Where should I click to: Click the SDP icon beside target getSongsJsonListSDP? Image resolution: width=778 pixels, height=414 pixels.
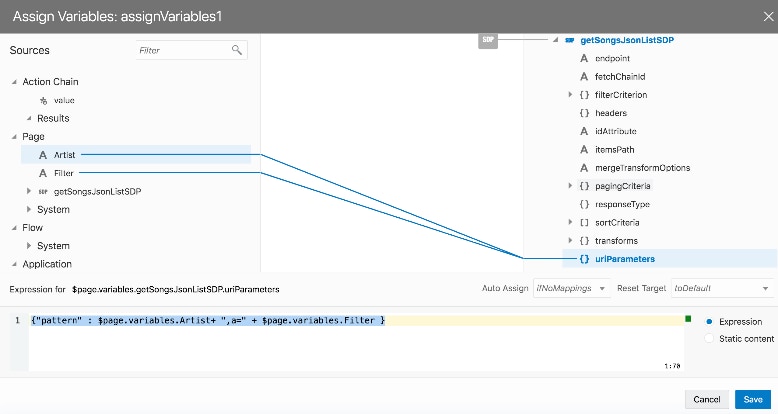[x=570, y=40]
